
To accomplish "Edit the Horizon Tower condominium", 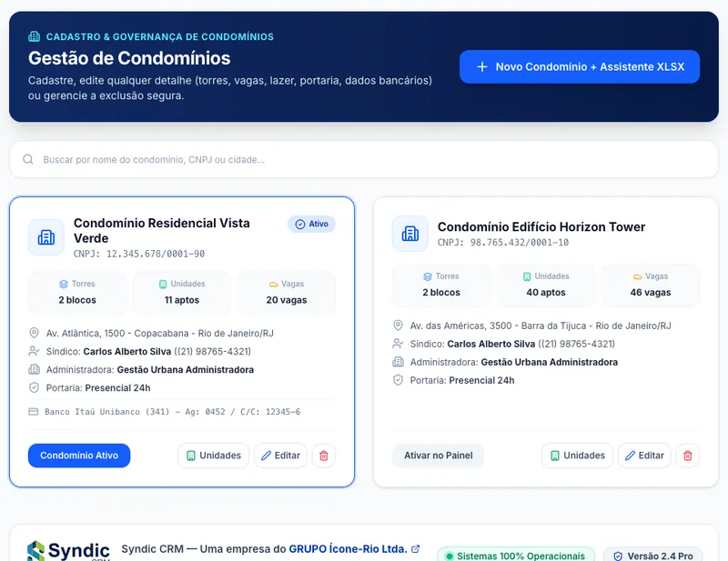I will pos(644,456).
